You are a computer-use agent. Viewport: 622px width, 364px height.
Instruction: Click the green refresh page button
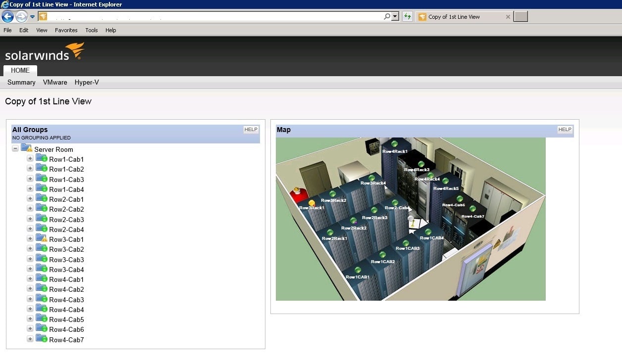pyautogui.click(x=408, y=17)
